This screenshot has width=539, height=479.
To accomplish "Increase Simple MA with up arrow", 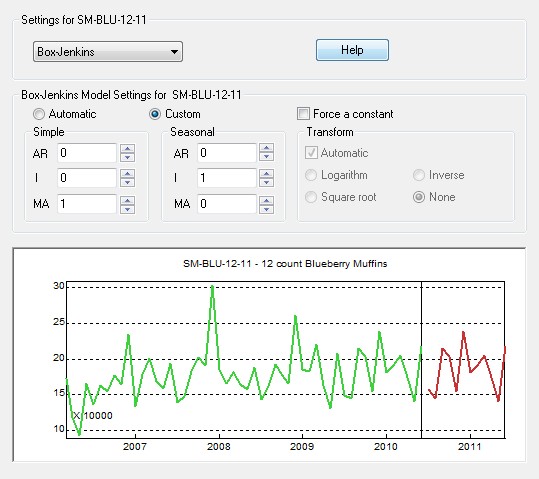I will pos(128,199).
